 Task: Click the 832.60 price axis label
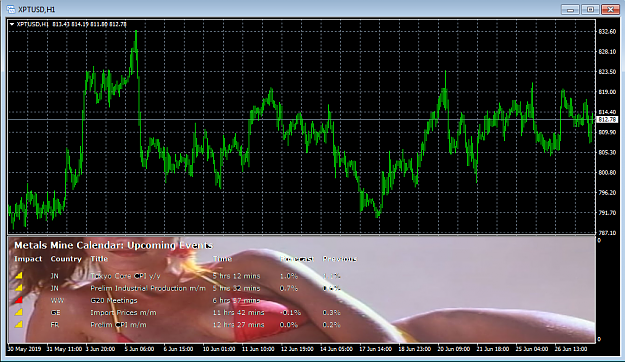click(607, 31)
